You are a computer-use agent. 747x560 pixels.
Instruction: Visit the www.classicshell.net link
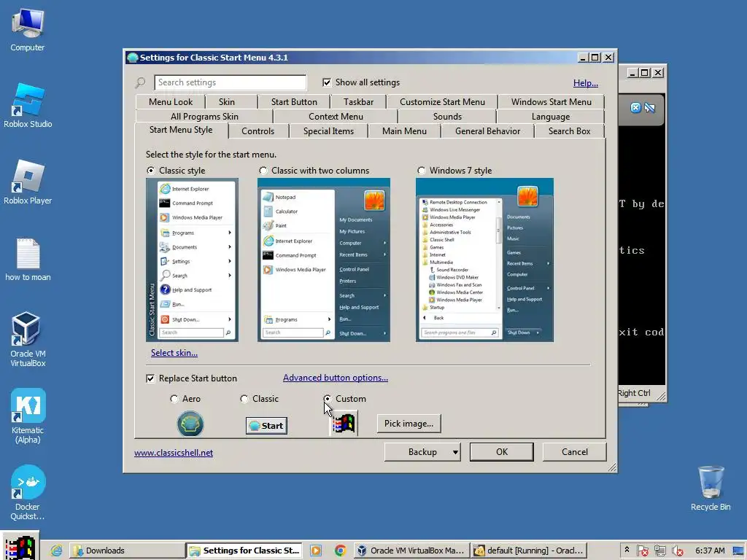click(x=174, y=453)
